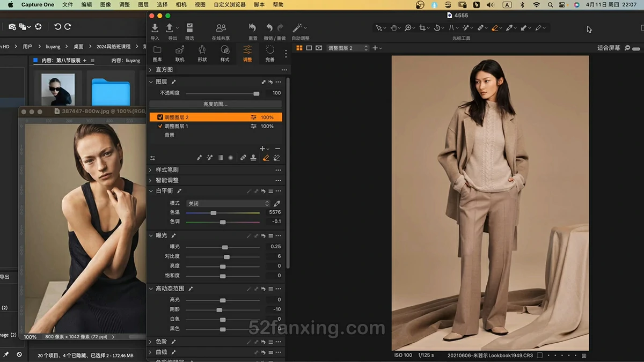Screen dimensions: 644x362
Task: Open the 模式 white balance mode dropdown
Action: (228, 204)
